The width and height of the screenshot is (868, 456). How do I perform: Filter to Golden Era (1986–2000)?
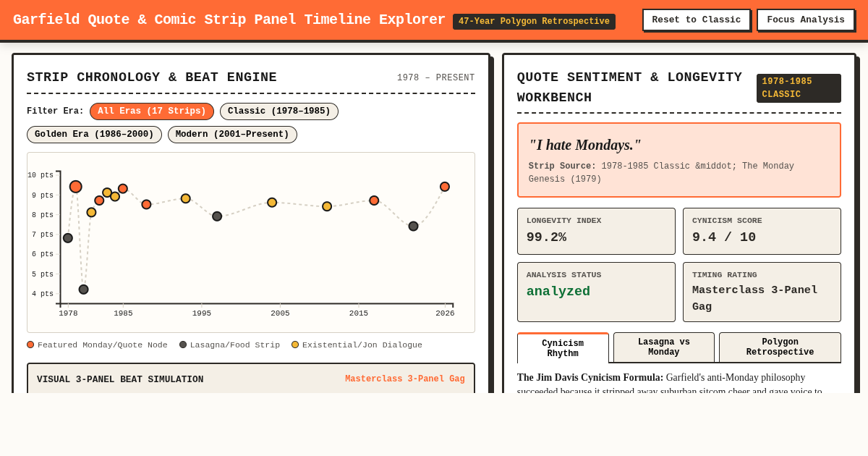(94, 135)
